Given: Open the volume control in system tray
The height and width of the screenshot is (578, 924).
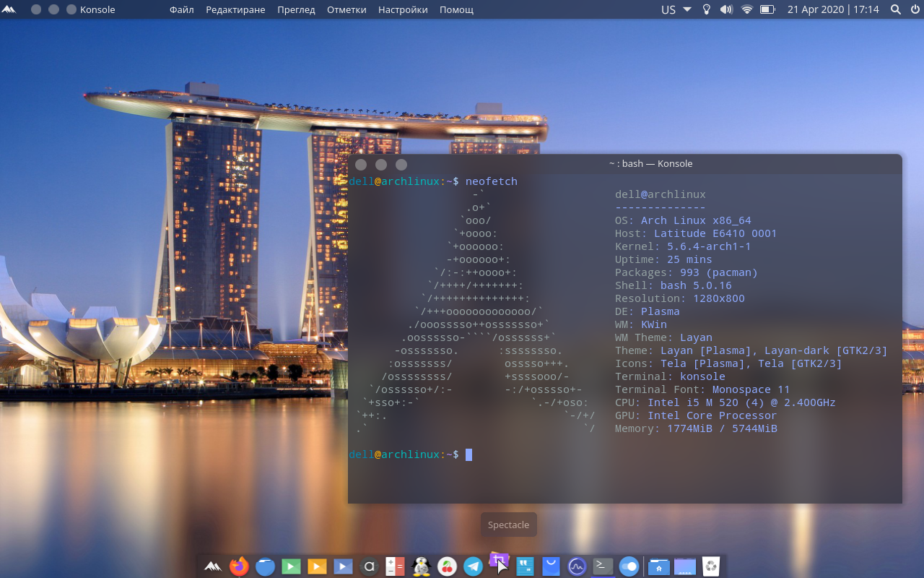Looking at the screenshot, I should coord(726,9).
